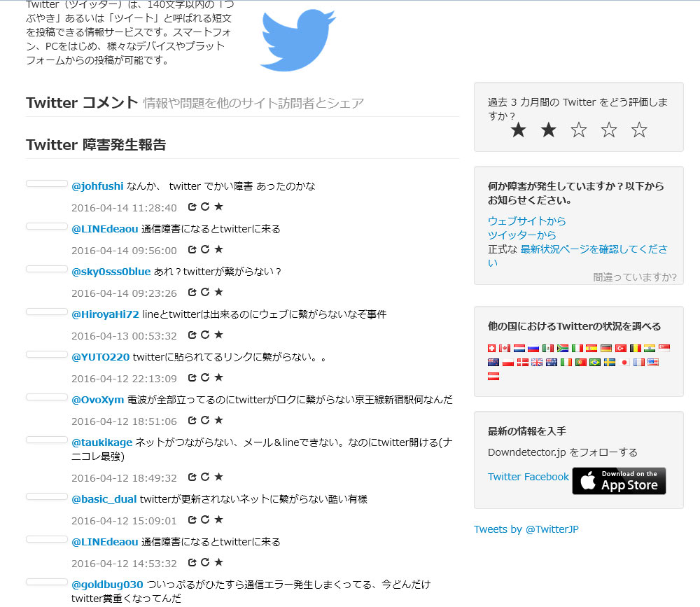Select the Spain flag
The image size is (700, 607).
591,349
